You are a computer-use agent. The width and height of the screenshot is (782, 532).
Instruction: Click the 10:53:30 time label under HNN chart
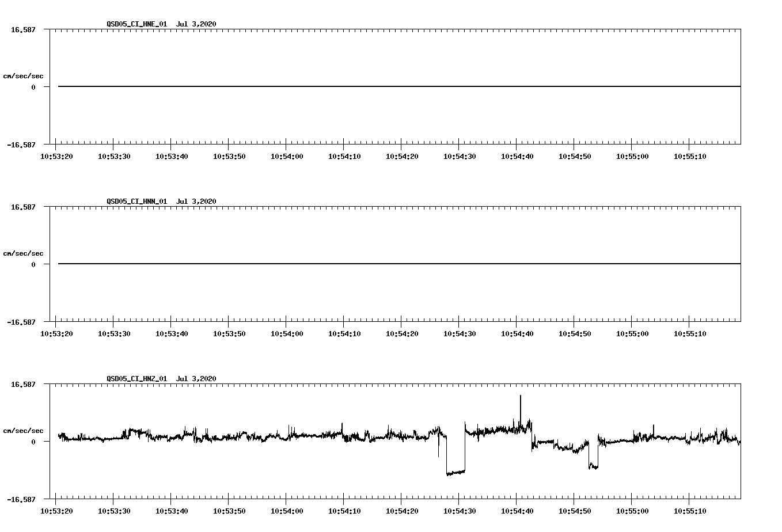114,333
